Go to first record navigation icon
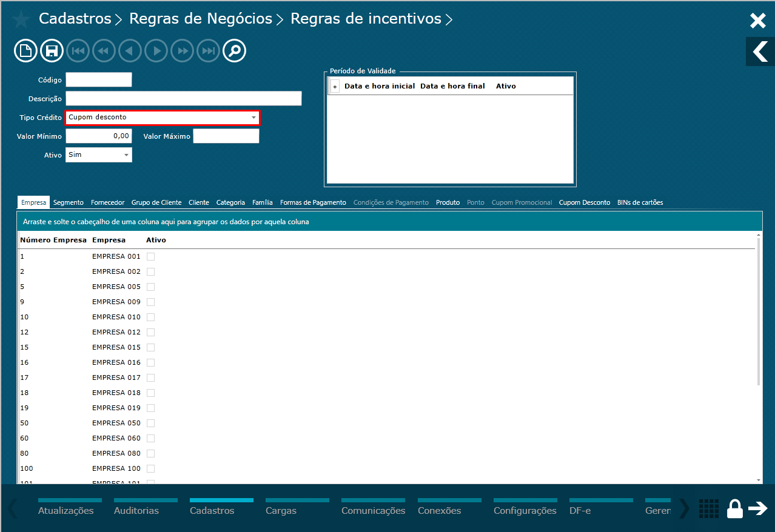The height and width of the screenshot is (532, 775). [78, 51]
